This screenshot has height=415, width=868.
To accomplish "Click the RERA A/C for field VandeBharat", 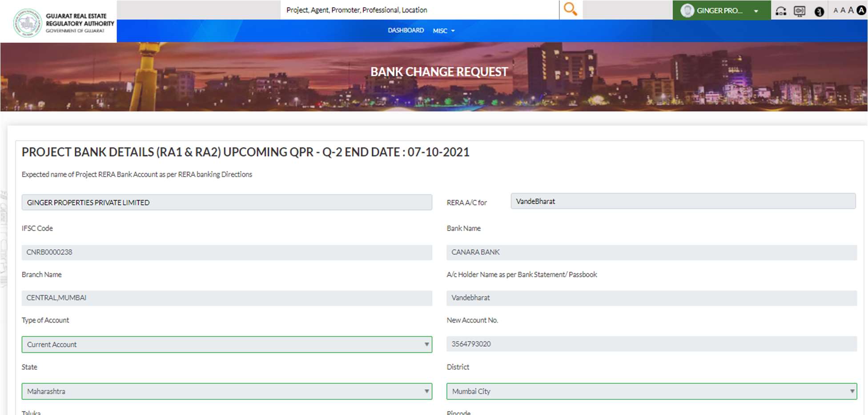I will [683, 201].
